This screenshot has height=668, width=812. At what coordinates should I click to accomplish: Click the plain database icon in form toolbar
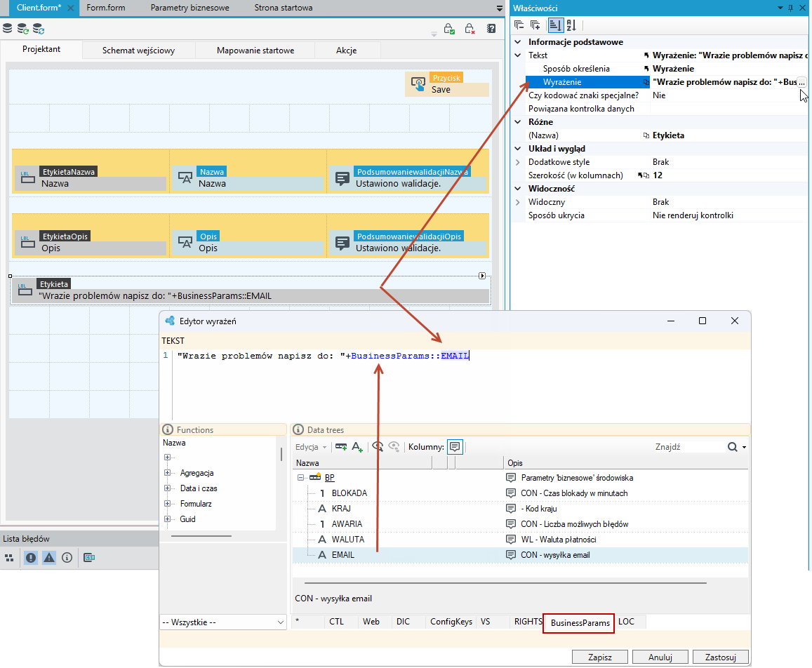7,29
